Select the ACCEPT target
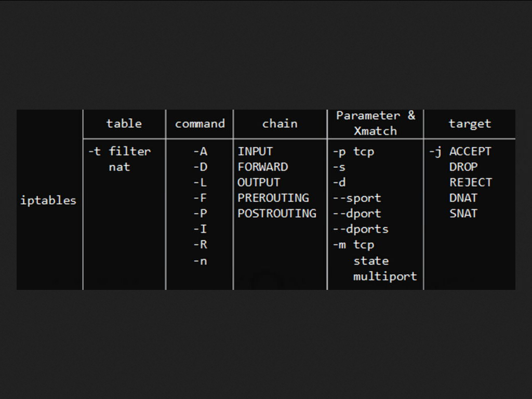Image resolution: width=532 pixels, height=399 pixels. [470, 151]
